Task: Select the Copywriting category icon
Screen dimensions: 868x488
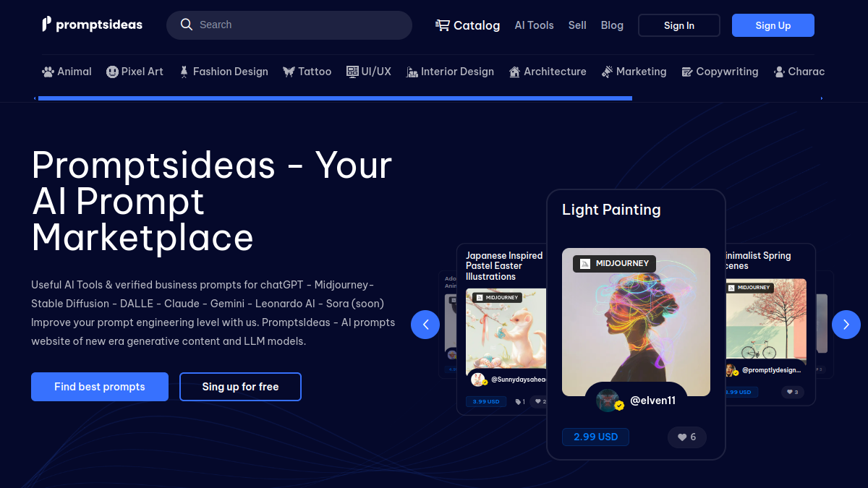Action: pos(687,72)
